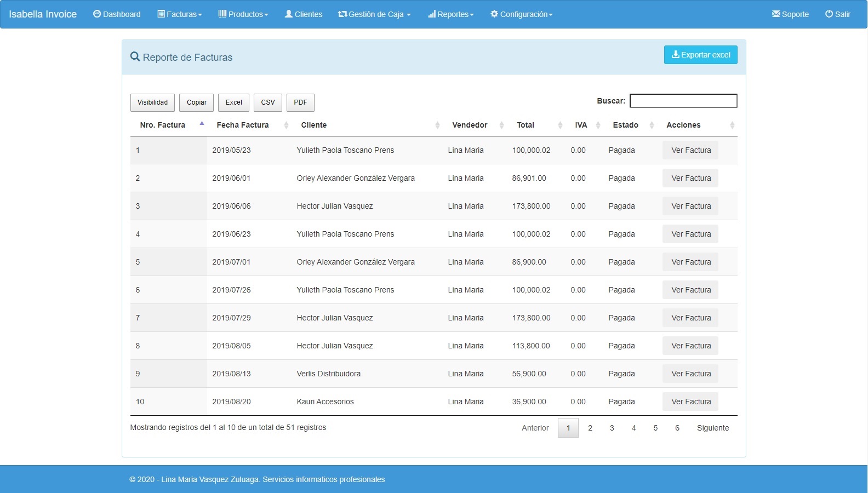
Task: Click sort arrows on Estado column
Action: (652, 125)
